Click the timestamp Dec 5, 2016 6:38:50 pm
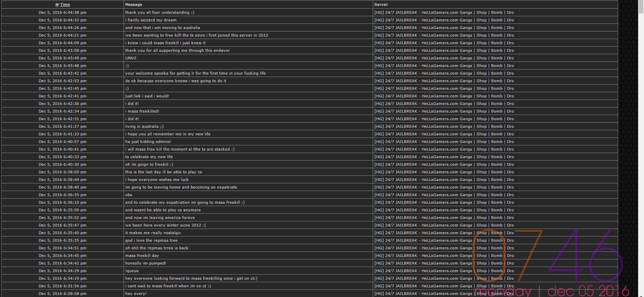This screenshot has width=644, height=297. 62,172
